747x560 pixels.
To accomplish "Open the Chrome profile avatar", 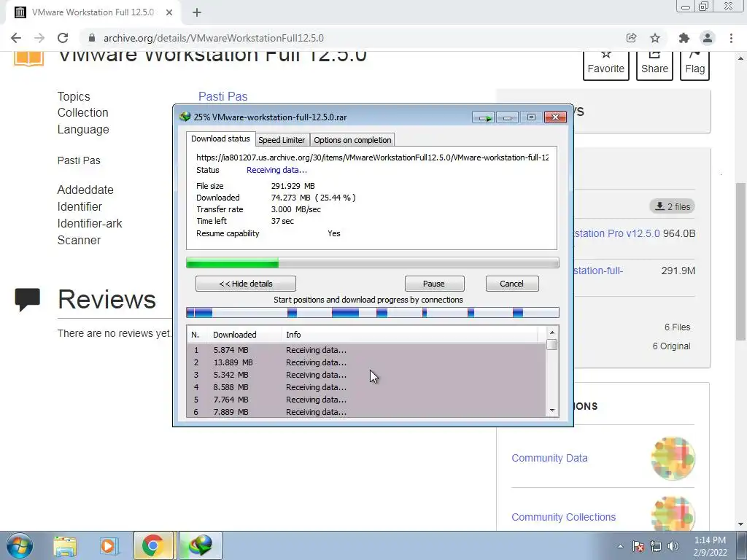I will pyautogui.click(x=708, y=38).
